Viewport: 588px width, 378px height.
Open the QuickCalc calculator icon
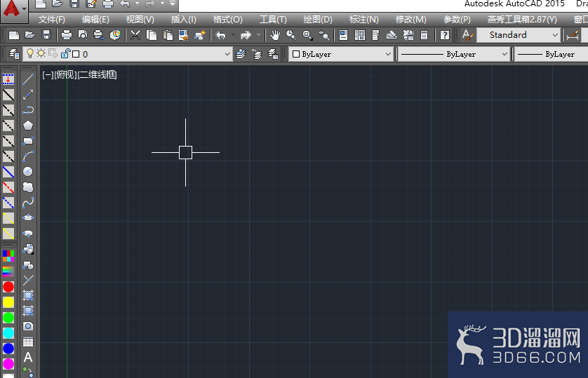[x=424, y=34]
